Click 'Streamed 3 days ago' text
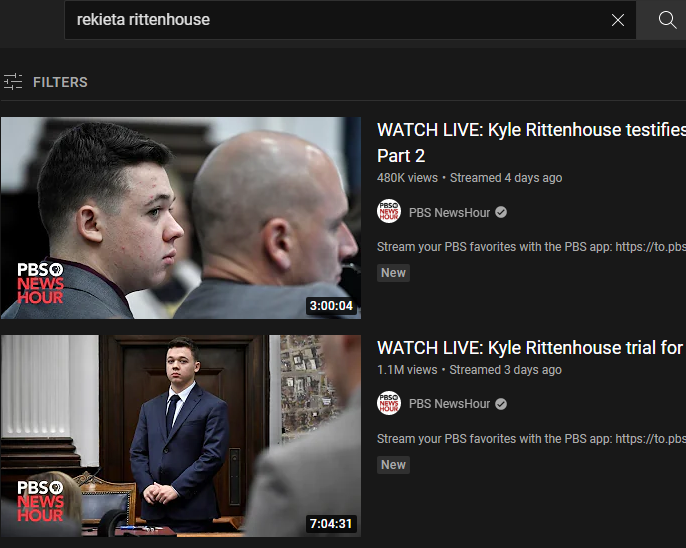Image resolution: width=686 pixels, height=548 pixels. click(x=505, y=370)
